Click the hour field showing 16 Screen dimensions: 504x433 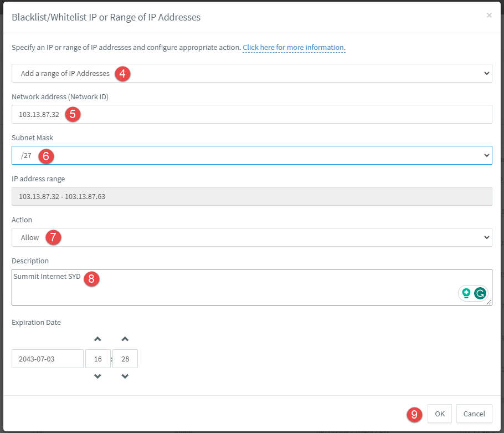[x=98, y=359]
